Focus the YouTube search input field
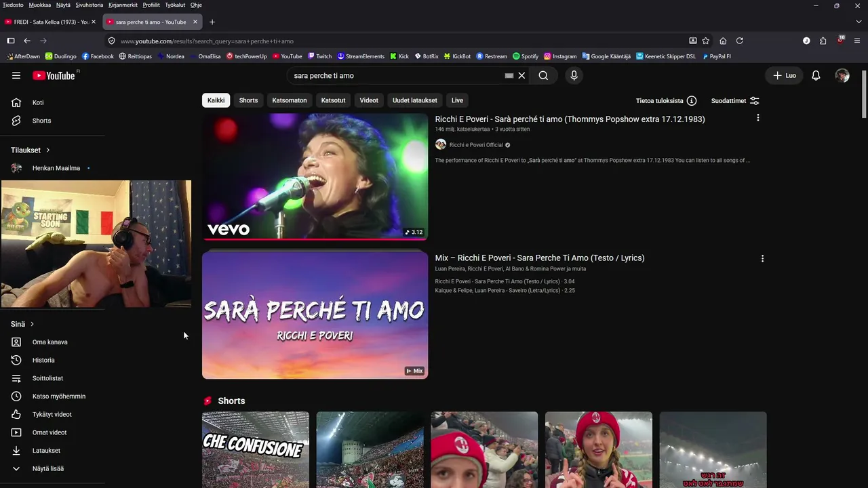This screenshot has height=488, width=868. click(397, 75)
